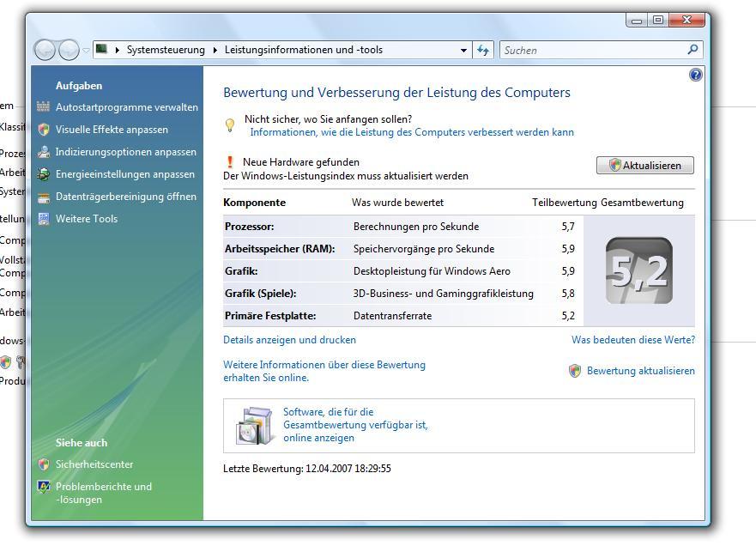Image resolution: width=756 pixels, height=558 pixels.
Task: Click the Autostartprogramme verwalten icon
Action: coord(44,106)
